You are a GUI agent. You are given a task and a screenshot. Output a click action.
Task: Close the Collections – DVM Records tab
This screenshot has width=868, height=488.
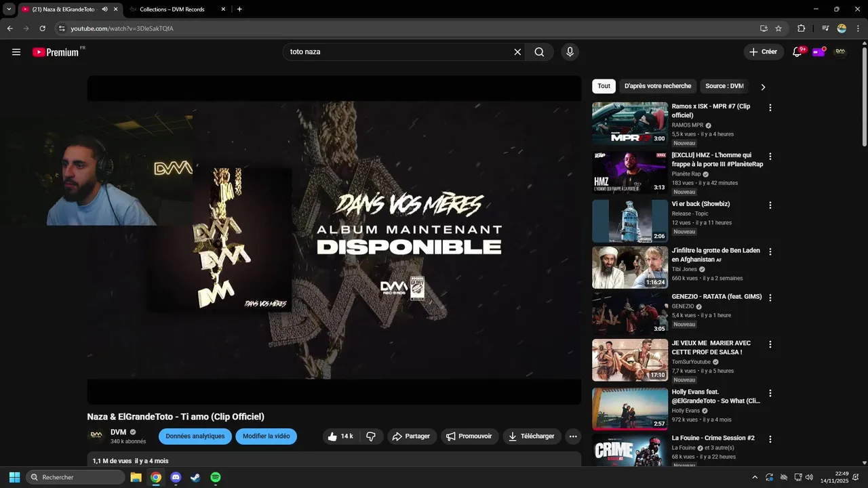click(223, 9)
